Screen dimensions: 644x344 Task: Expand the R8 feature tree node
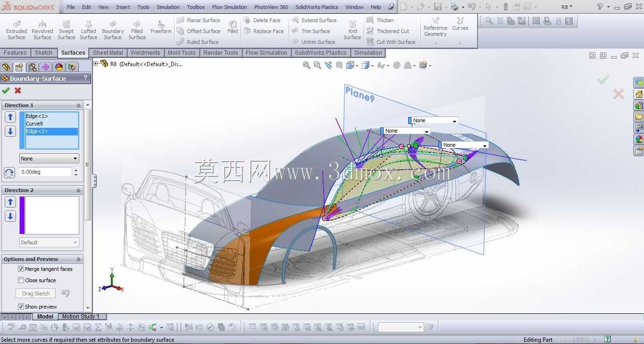tap(96, 64)
